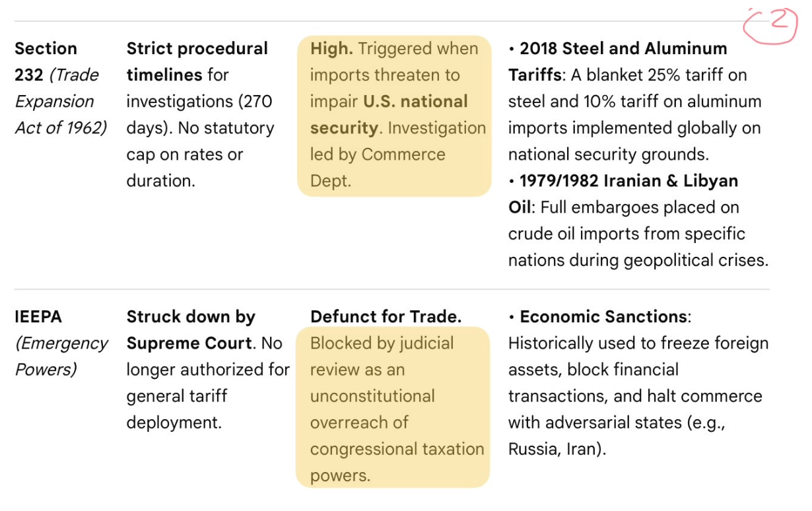Screen dimensions: 812x511
Task: Click the '1979/1982 Iranian & Libyan Oil' heading
Action: click(x=623, y=194)
